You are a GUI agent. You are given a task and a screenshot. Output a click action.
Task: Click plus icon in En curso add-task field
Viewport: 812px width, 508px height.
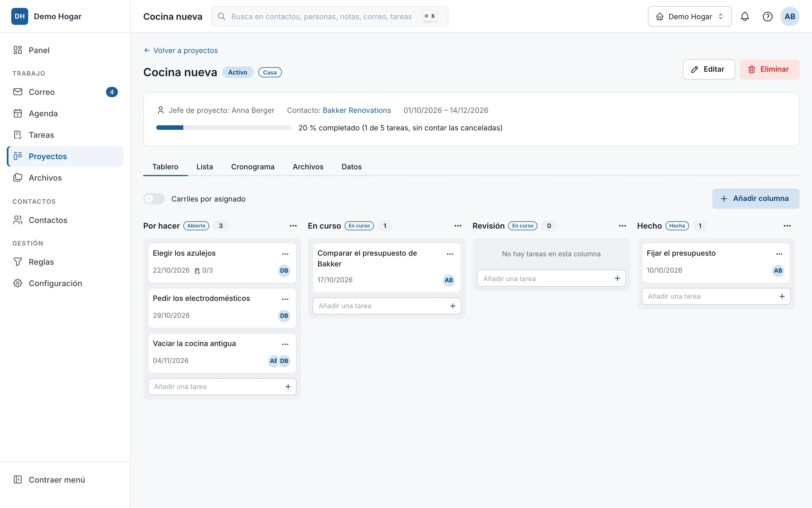[453, 306]
